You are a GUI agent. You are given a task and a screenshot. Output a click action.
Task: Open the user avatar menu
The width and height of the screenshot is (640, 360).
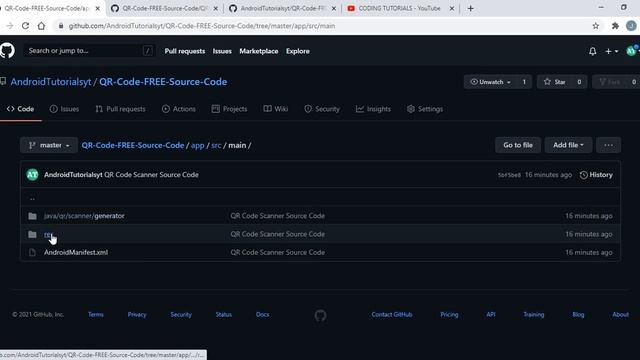[632, 51]
